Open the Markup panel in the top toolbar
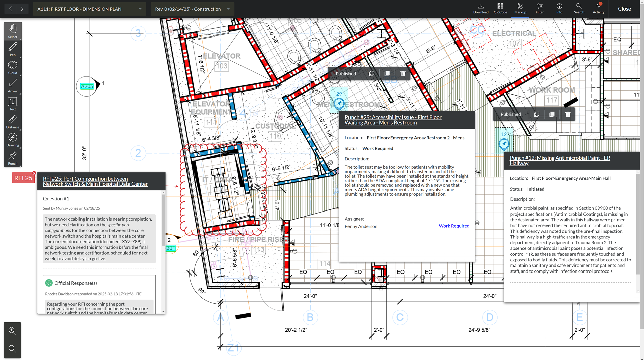This screenshot has width=644, height=362. coord(520,8)
